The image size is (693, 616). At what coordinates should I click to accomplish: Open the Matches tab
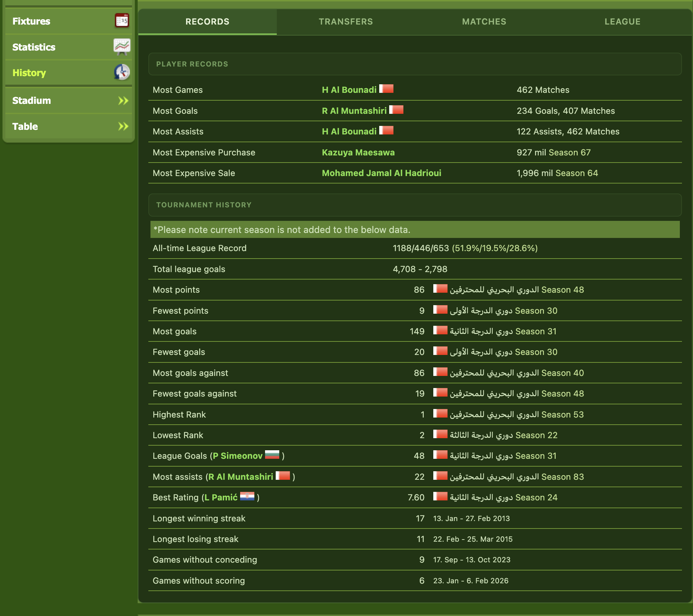point(484,22)
